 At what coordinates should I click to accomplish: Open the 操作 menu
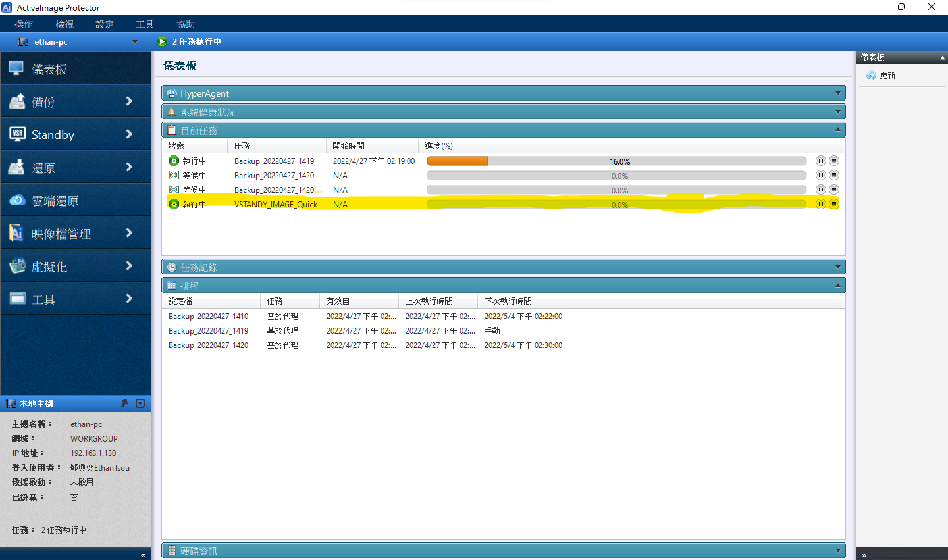click(24, 24)
